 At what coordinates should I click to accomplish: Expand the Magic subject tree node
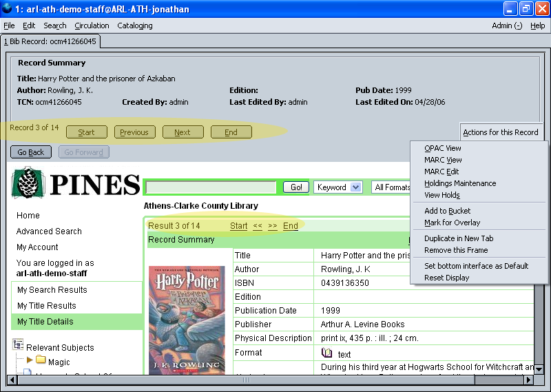pos(30,361)
